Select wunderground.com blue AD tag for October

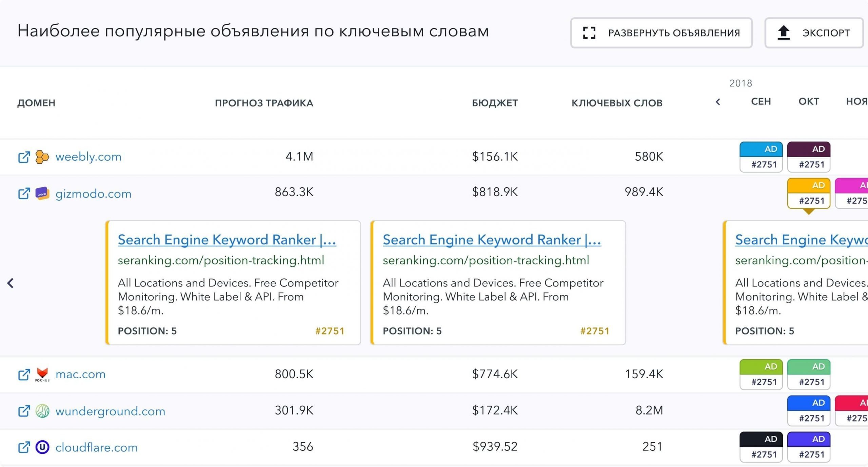pos(809,411)
